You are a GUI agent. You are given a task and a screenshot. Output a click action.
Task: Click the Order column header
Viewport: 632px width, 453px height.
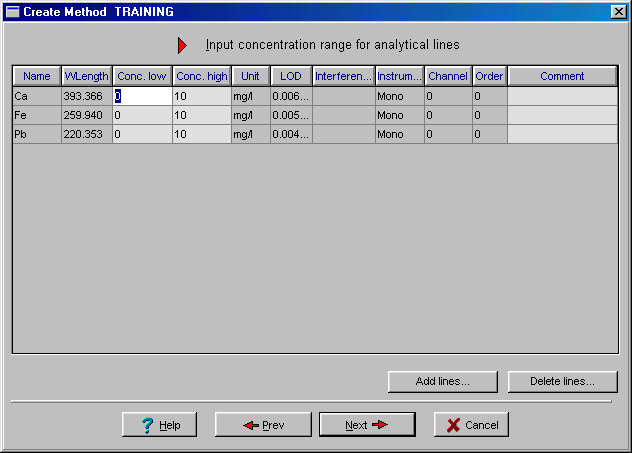click(489, 76)
